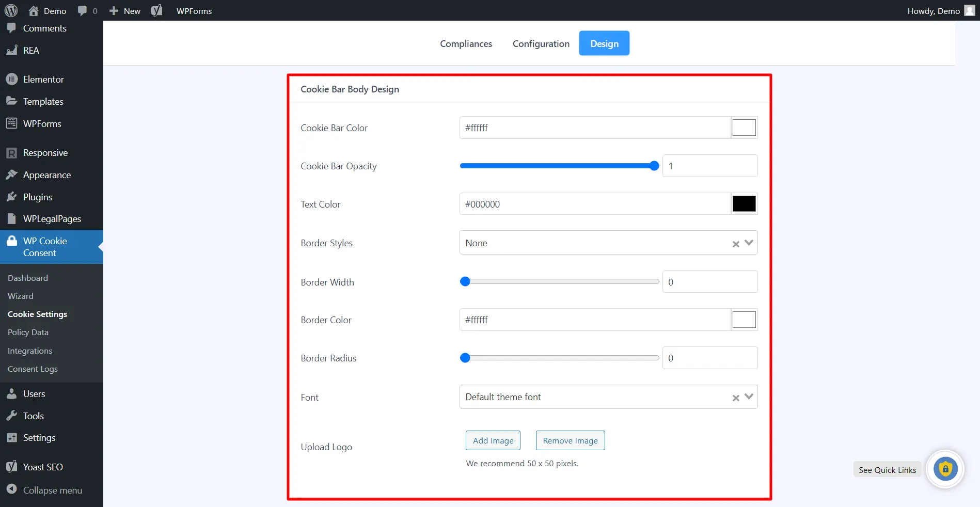Open the Users menu icon
980x507 pixels.
(x=12, y=394)
